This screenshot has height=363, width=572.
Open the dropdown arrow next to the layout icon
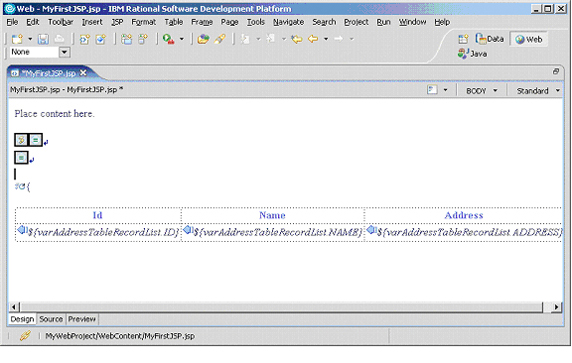(x=445, y=90)
